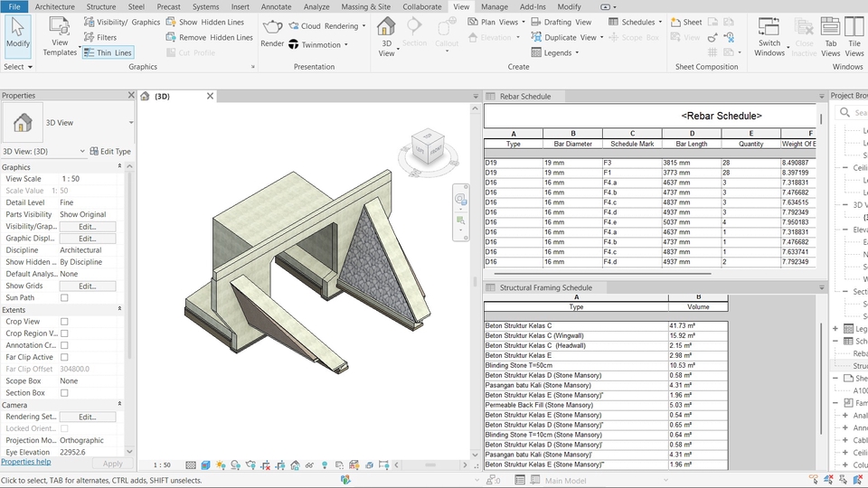Toggle Thin Lines in Graphics panel
Image resolution: width=868 pixels, height=488 pixels.
click(108, 53)
